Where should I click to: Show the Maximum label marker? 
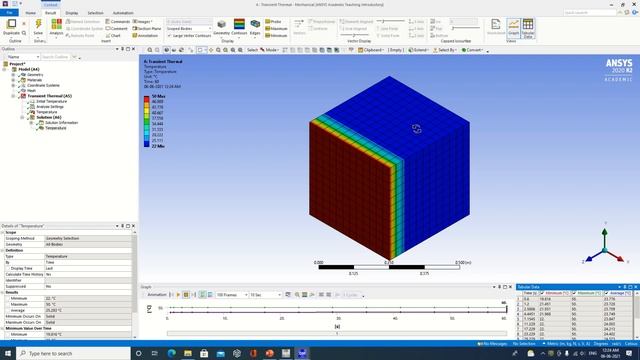coord(276,29)
